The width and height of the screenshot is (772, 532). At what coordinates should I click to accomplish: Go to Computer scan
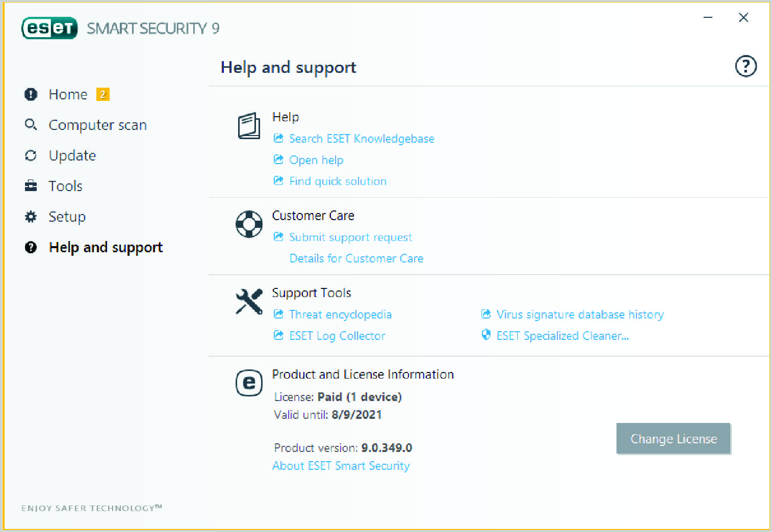point(97,125)
